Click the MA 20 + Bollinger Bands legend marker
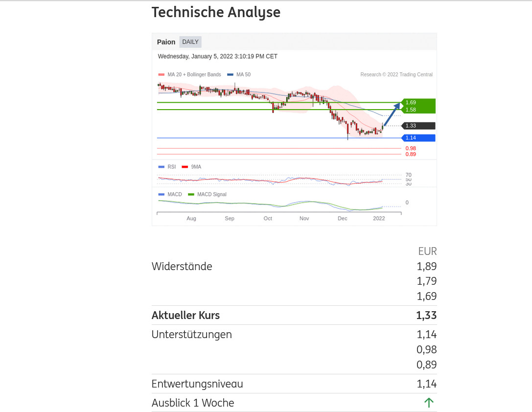This screenshot has height=412, width=532. (x=161, y=75)
